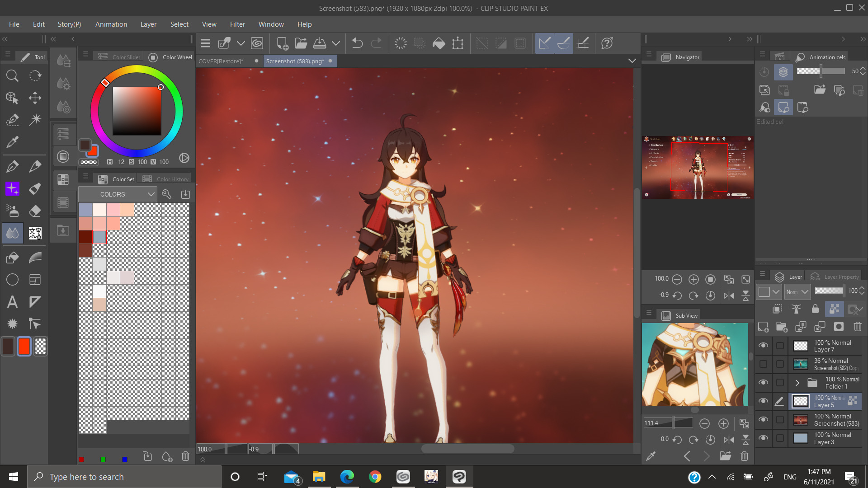Switch to the Color History tab
The width and height of the screenshot is (868, 488).
(172, 179)
